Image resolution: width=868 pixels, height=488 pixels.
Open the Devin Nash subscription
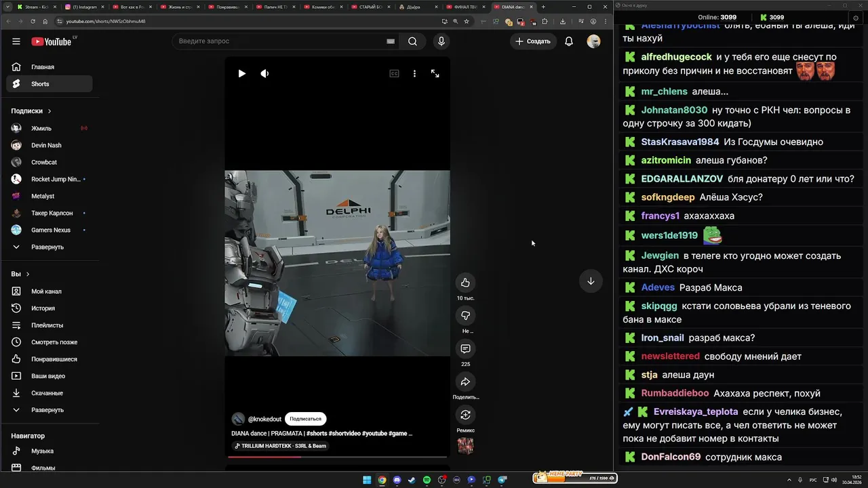50,145
